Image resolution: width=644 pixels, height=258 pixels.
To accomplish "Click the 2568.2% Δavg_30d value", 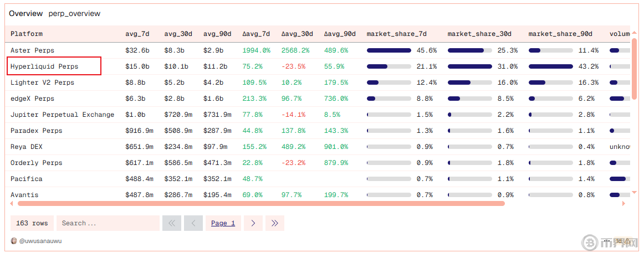I will (x=295, y=50).
